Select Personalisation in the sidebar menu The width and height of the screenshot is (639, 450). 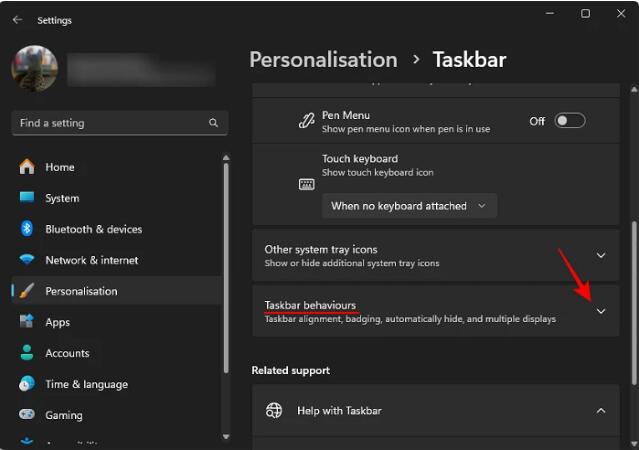coord(81,291)
